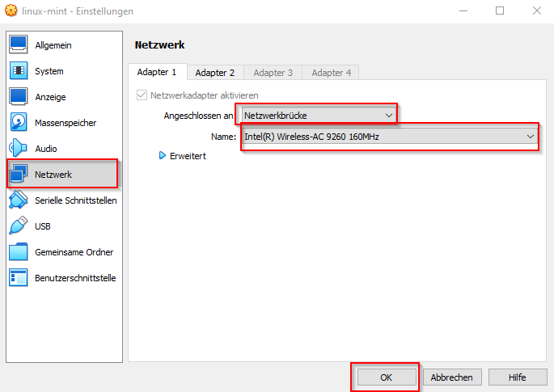This screenshot has width=554, height=392.
Task: Click the OK button
Action: [386, 377]
